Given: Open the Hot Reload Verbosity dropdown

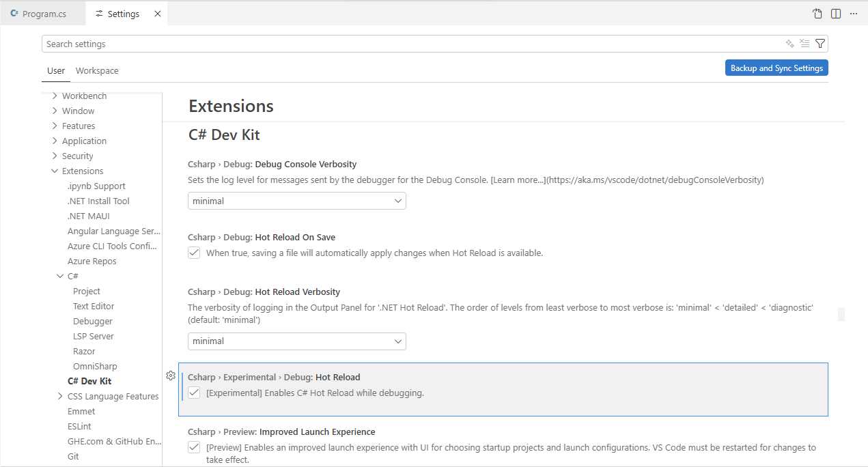Looking at the screenshot, I should 297,341.
